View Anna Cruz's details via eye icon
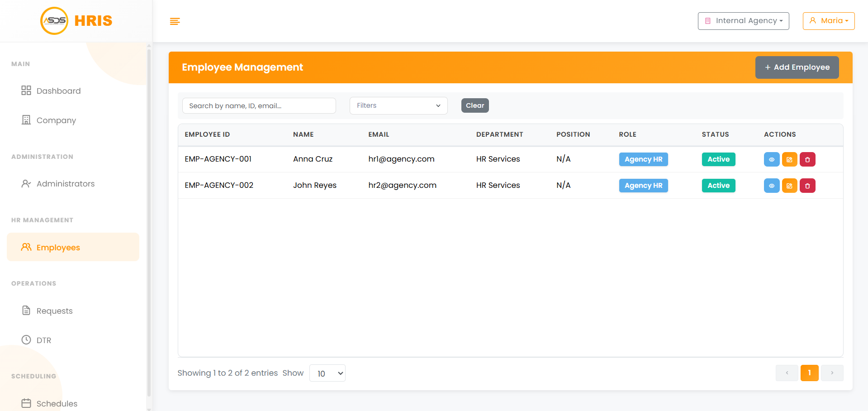This screenshot has width=868, height=411. (x=771, y=159)
